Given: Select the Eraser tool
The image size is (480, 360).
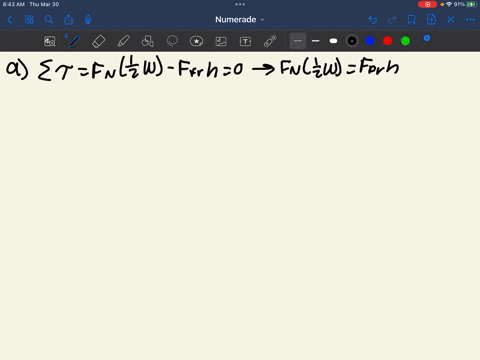Looking at the screenshot, I should [98, 41].
